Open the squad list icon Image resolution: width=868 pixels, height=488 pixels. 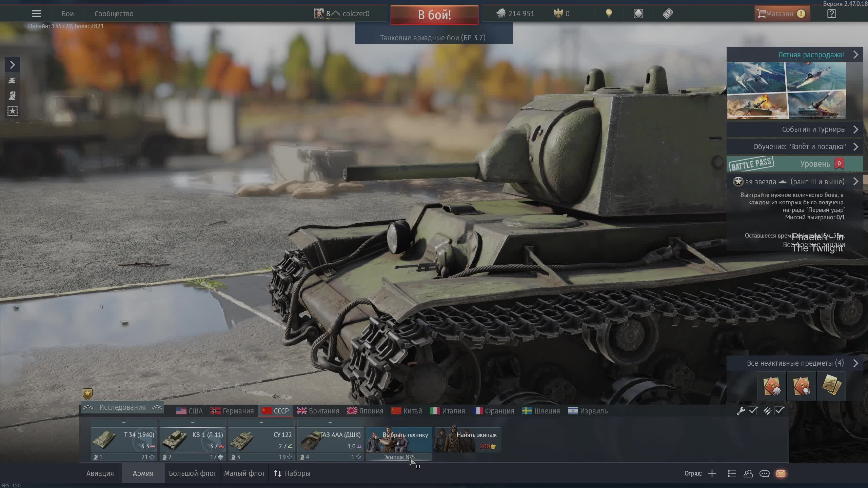[x=732, y=473]
